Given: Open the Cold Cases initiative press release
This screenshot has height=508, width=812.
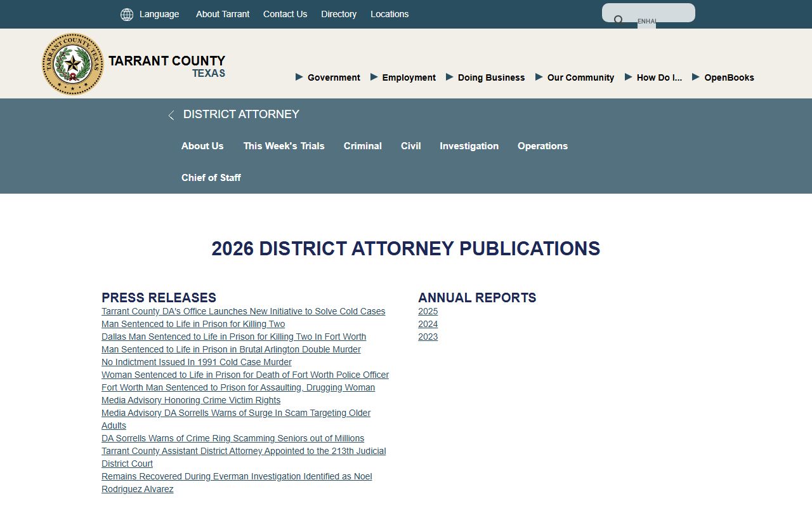Looking at the screenshot, I should pyautogui.click(x=243, y=311).
